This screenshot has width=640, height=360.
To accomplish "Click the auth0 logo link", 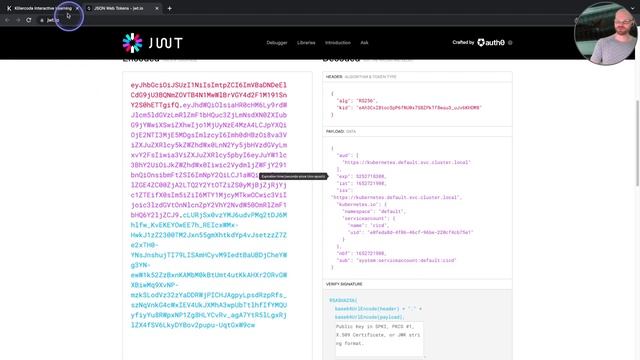I will click(x=491, y=42).
